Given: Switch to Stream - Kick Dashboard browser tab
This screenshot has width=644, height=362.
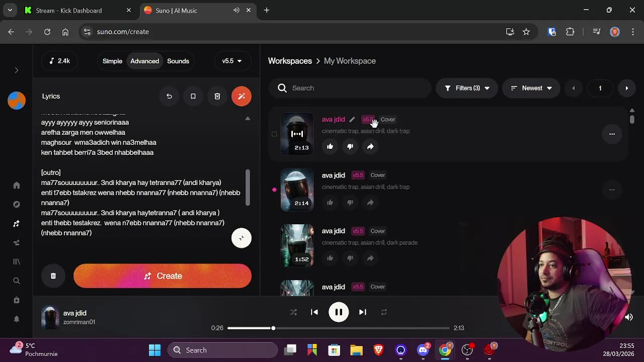Looking at the screenshot, I should tap(78, 10).
